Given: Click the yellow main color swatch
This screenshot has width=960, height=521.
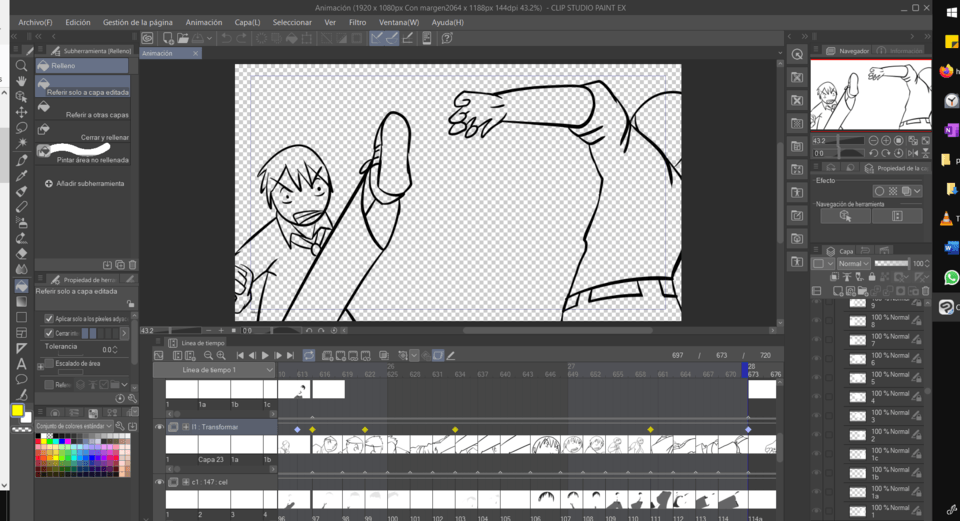Looking at the screenshot, I should pyautogui.click(x=17, y=411).
